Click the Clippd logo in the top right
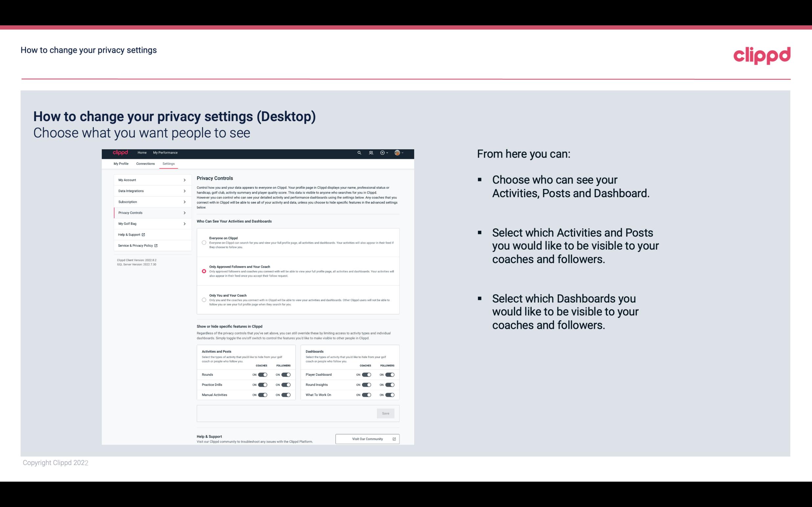Screen dimensions: 812x507 (762, 55)
